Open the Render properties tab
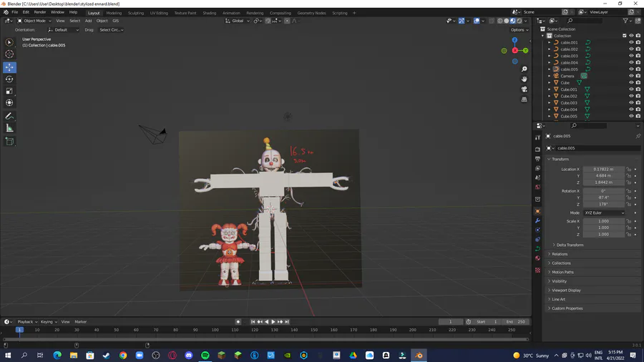 pyautogui.click(x=537, y=150)
